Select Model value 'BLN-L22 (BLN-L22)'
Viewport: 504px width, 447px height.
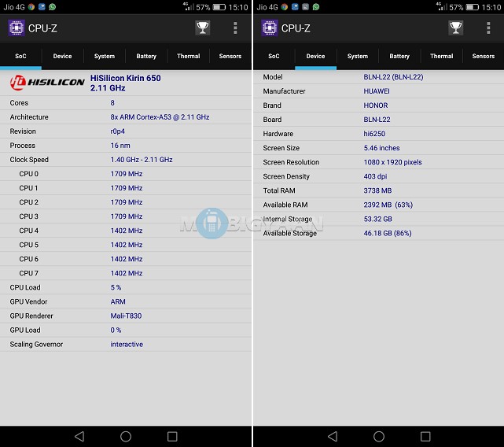[x=393, y=77]
